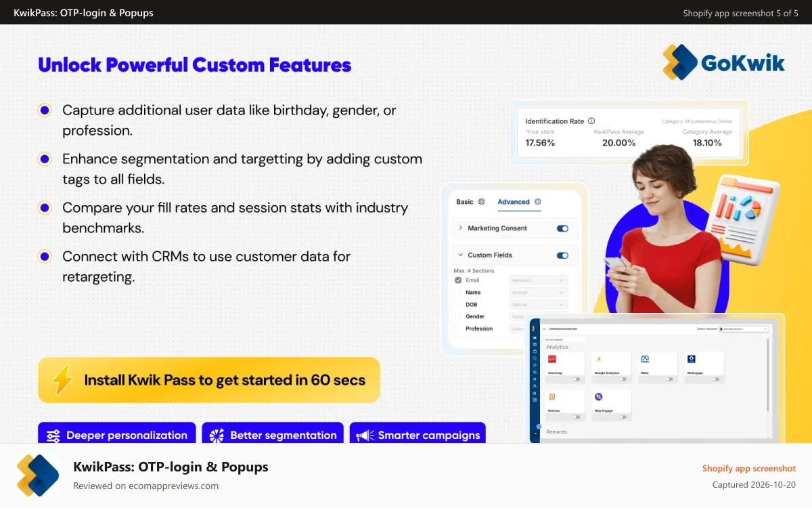Enable the Clevertap integration toggle
This screenshot has height=508, width=812.
click(x=577, y=379)
